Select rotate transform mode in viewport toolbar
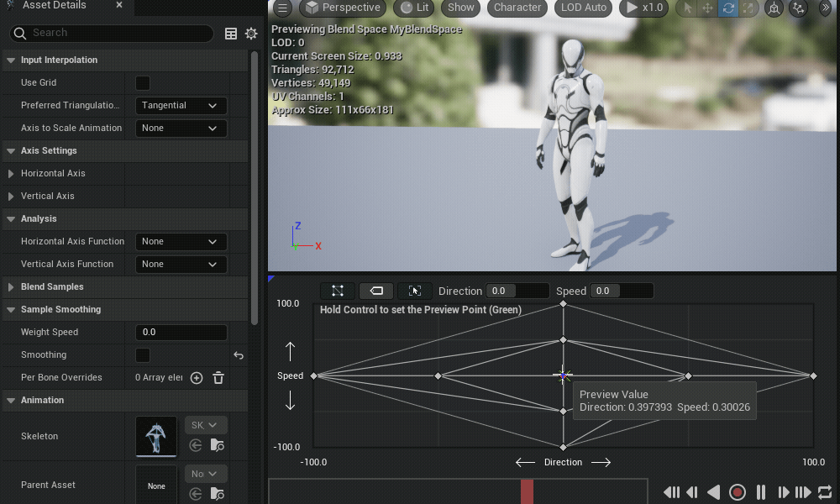 727,8
